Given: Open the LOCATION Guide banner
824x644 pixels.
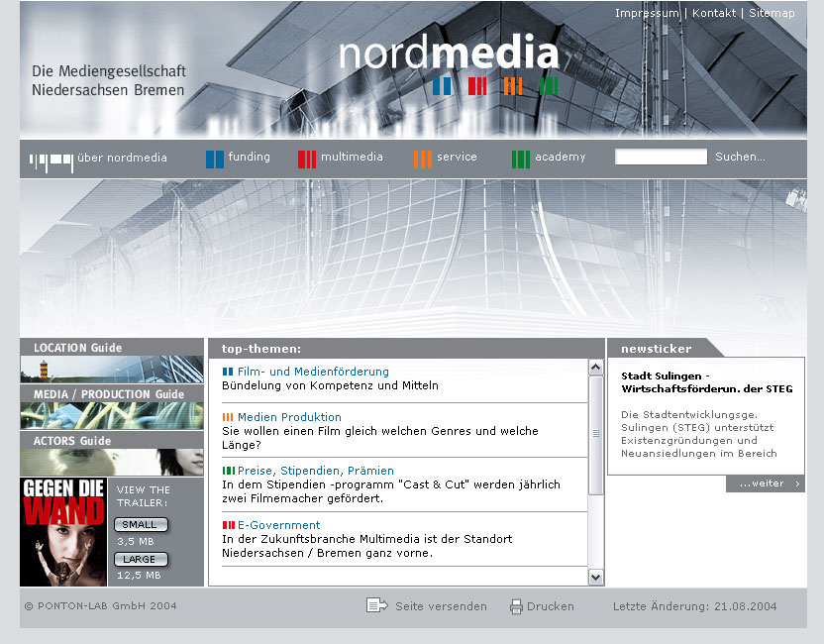Looking at the screenshot, I should tap(111, 361).
